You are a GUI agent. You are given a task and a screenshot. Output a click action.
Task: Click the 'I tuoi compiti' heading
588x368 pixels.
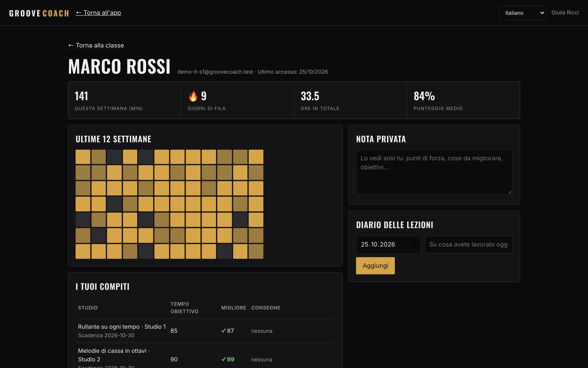[x=103, y=287]
